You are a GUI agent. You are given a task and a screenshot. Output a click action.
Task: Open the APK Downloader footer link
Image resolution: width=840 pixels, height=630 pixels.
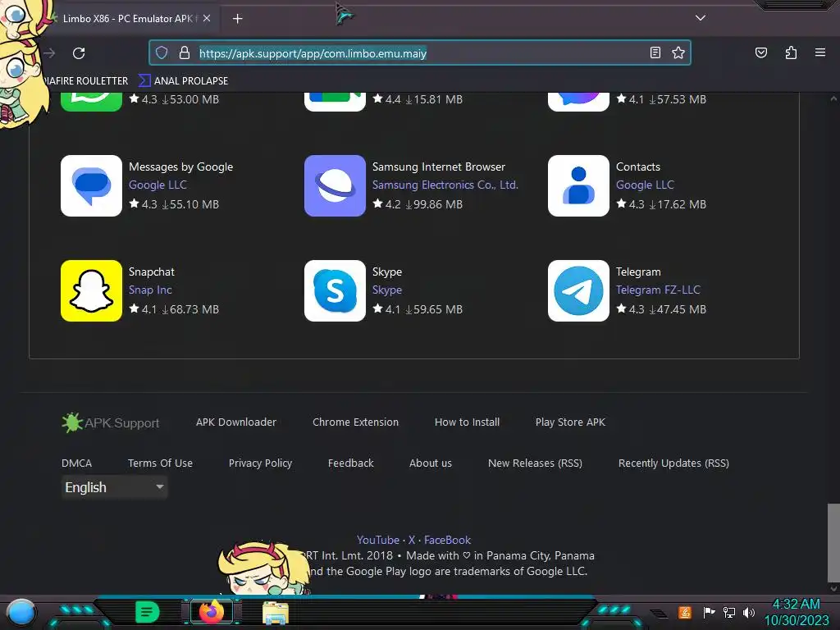pos(236,422)
